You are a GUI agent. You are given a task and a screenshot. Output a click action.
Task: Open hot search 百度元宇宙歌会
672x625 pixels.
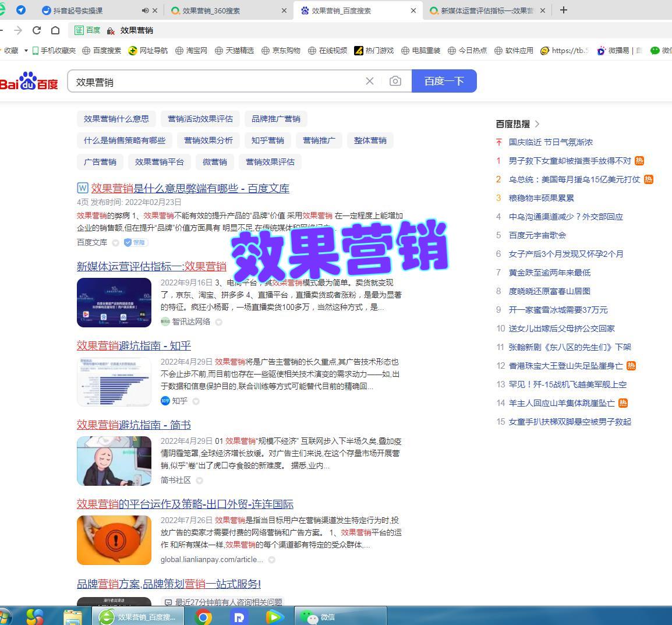click(537, 235)
